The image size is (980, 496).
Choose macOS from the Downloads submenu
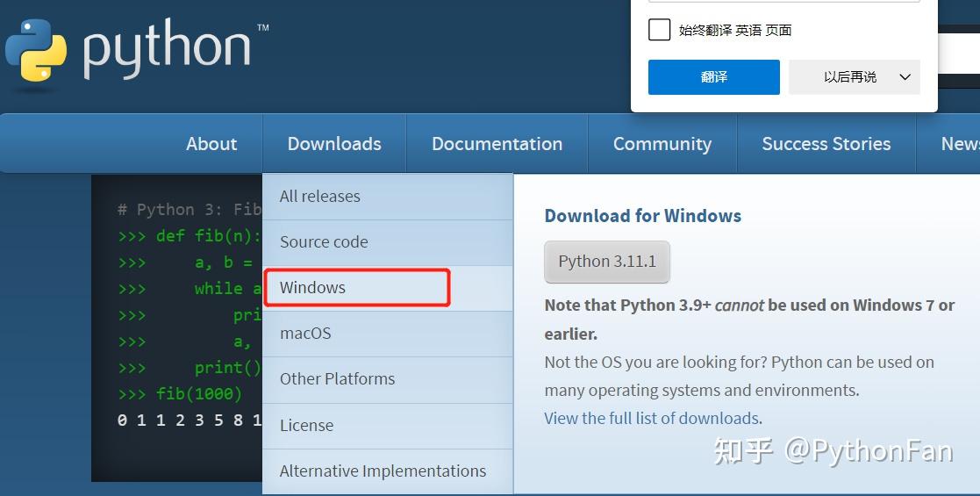click(305, 334)
